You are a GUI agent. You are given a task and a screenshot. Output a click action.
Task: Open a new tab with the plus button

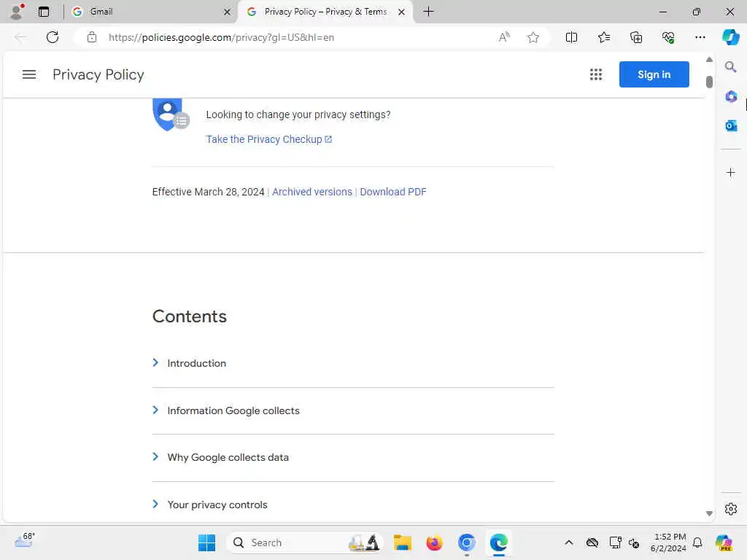[x=429, y=12]
